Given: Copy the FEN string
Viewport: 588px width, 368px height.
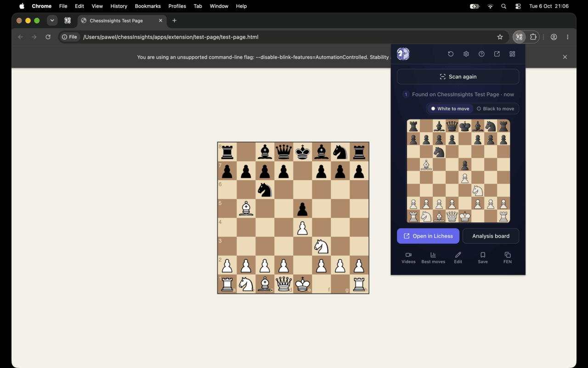Looking at the screenshot, I should click(x=508, y=258).
